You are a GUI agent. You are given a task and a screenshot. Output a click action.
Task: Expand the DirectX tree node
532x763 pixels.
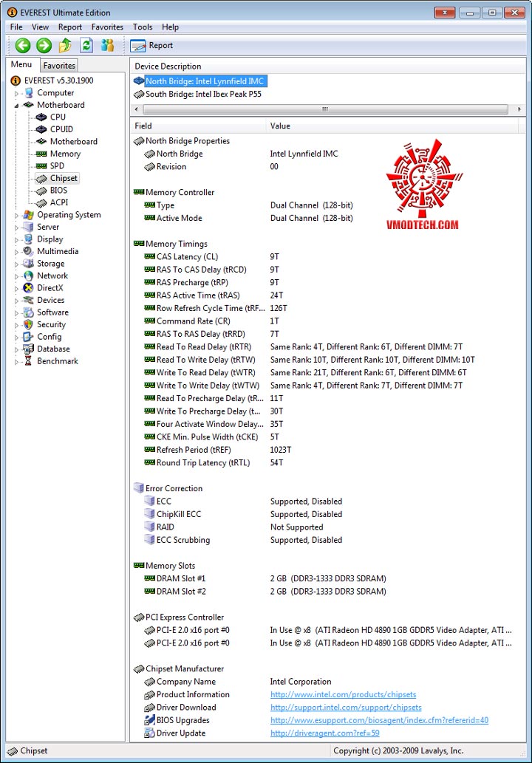point(16,289)
